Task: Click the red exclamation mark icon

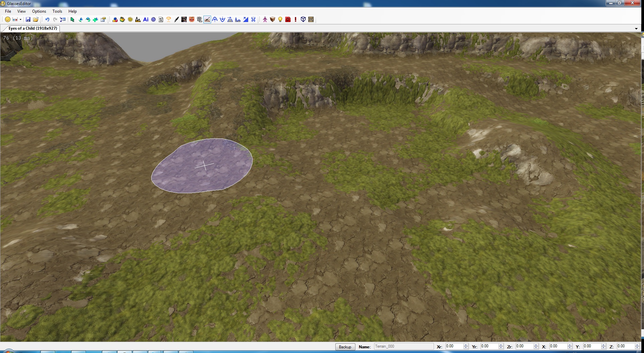Action: click(296, 20)
